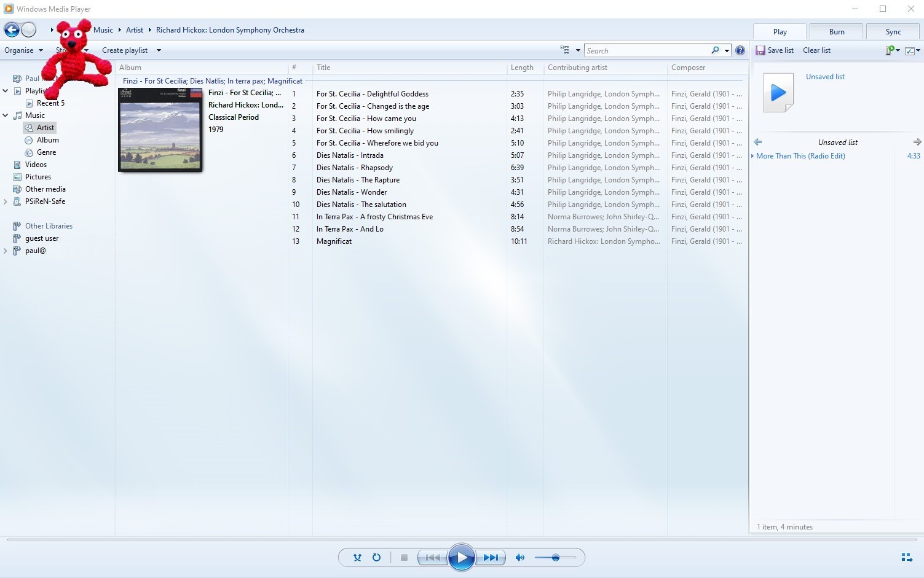
Task: Open the list options checkmark menu
Action: pos(912,50)
